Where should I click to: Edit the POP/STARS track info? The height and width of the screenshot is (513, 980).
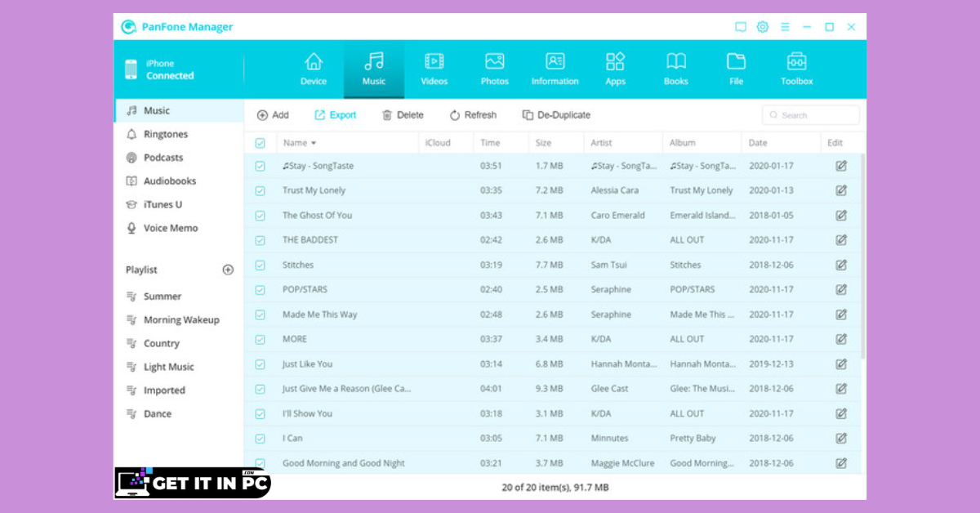point(841,289)
